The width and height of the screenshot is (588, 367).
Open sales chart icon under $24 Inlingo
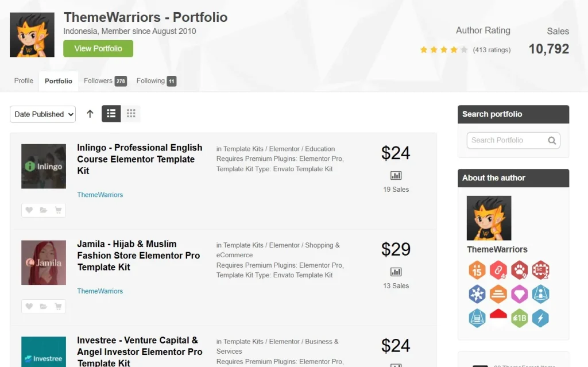pos(396,176)
